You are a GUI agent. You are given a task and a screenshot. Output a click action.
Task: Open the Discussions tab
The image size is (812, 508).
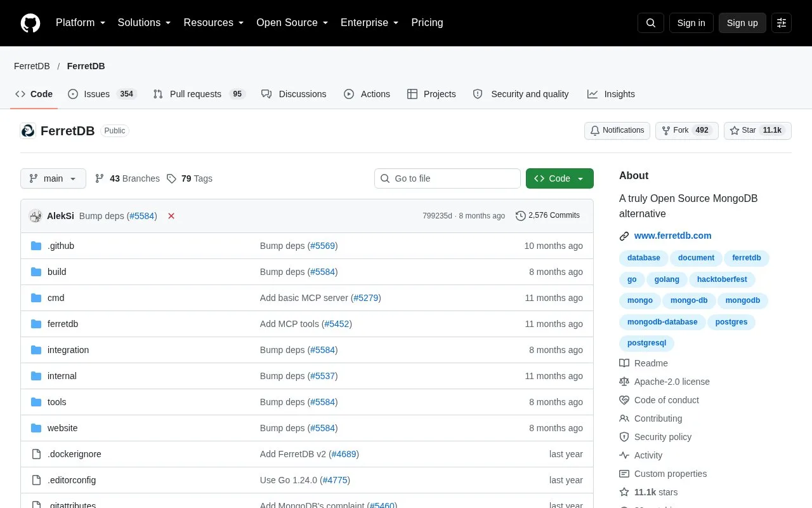point(294,94)
